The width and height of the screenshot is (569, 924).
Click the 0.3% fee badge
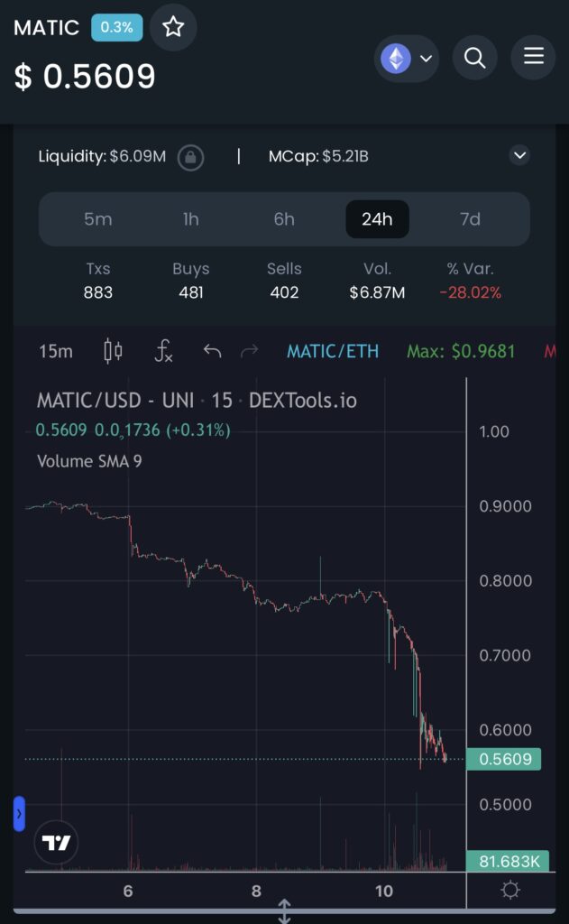[116, 27]
